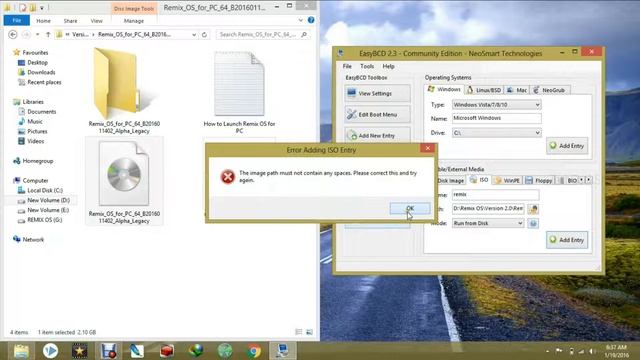Viewport: 640px width, 360px height.
Task: Select Recent places under Favourites
Action: [44, 82]
